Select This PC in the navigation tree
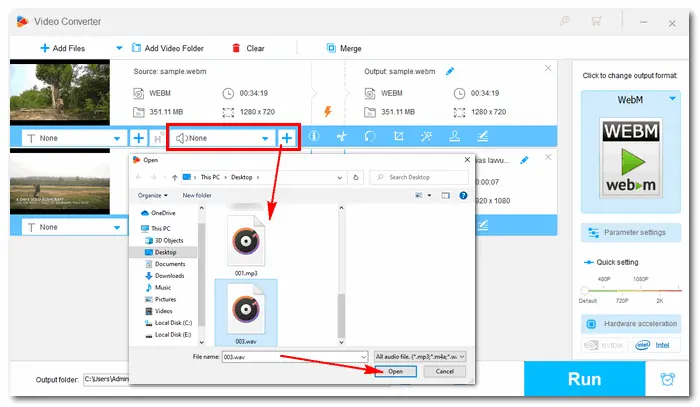Viewport: 700px width, 407px height. pos(156,228)
